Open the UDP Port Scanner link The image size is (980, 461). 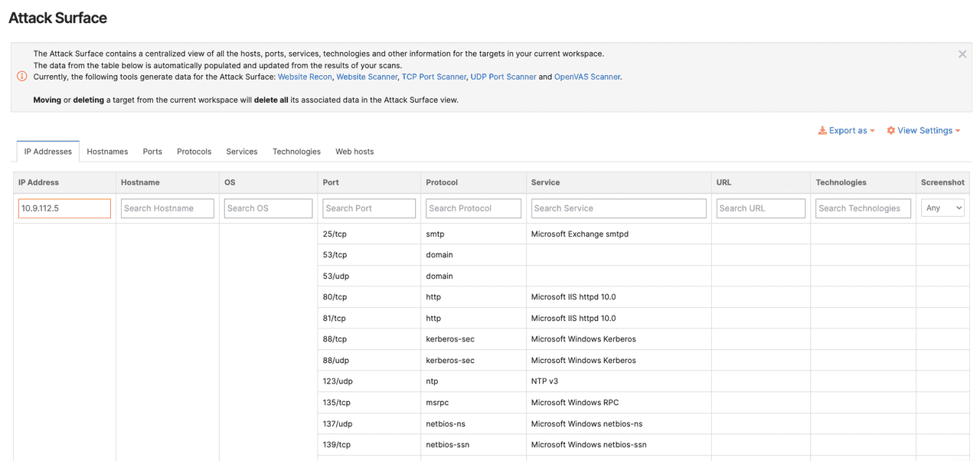click(503, 77)
